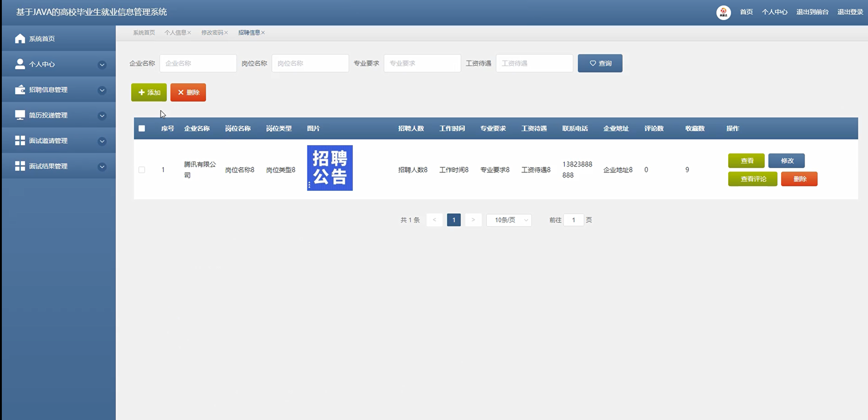This screenshot has width=868, height=420.
Task: Switch to the 个人信息 tab
Action: [175, 33]
